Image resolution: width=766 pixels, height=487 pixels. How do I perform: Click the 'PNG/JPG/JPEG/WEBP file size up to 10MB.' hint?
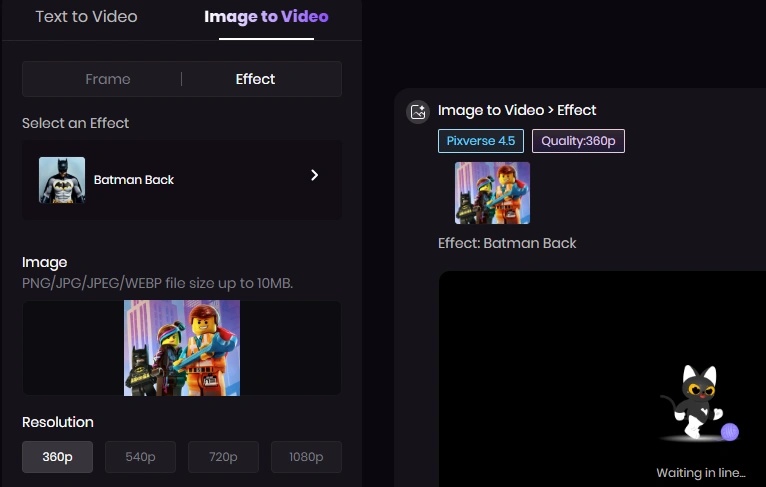pos(157,283)
